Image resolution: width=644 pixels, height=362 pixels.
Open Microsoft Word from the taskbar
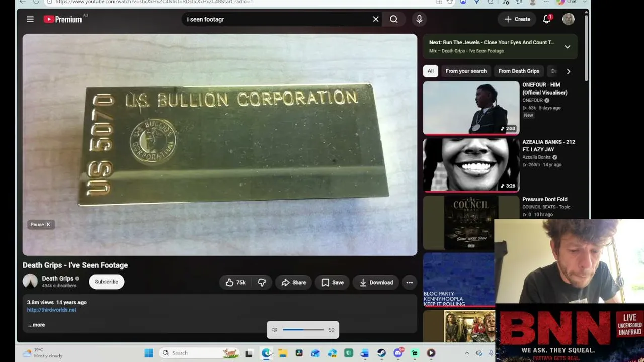coord(365,353)
